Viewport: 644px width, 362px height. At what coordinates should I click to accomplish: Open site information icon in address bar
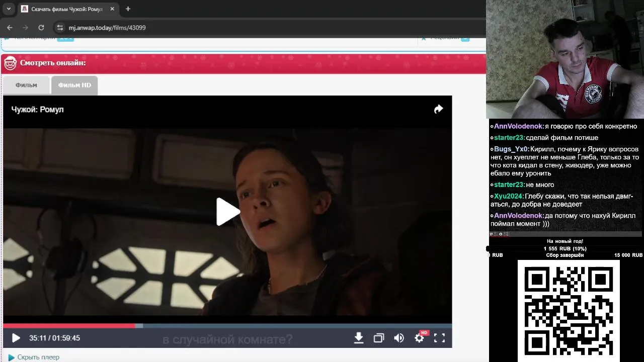(x=60, y=28)
